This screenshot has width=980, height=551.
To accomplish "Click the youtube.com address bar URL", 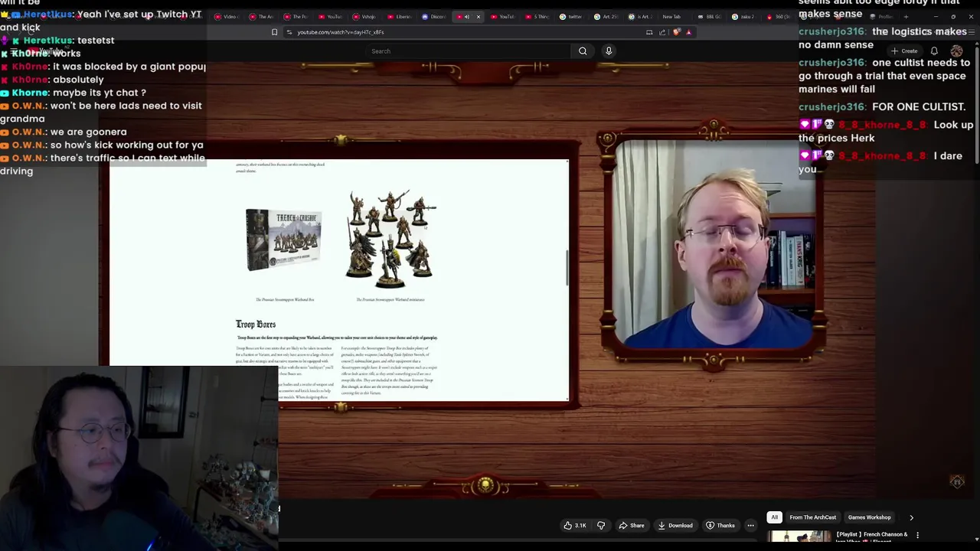I will click(x=341, y=32).
